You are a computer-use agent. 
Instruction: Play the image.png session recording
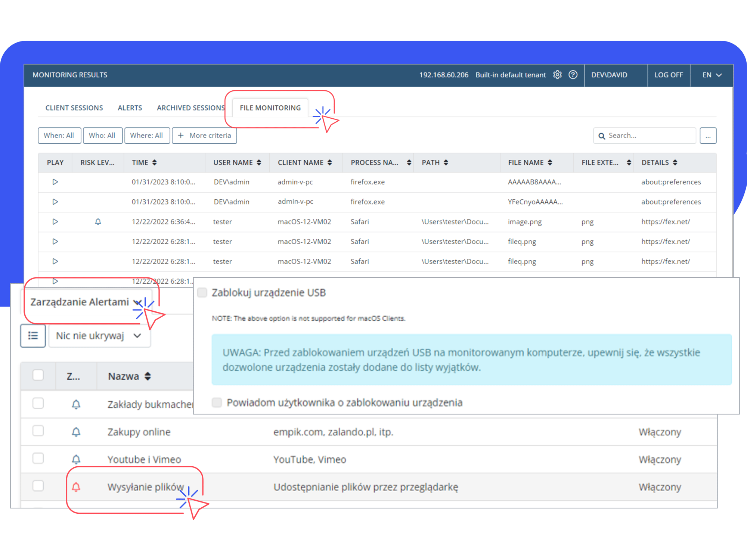(55, 221)
